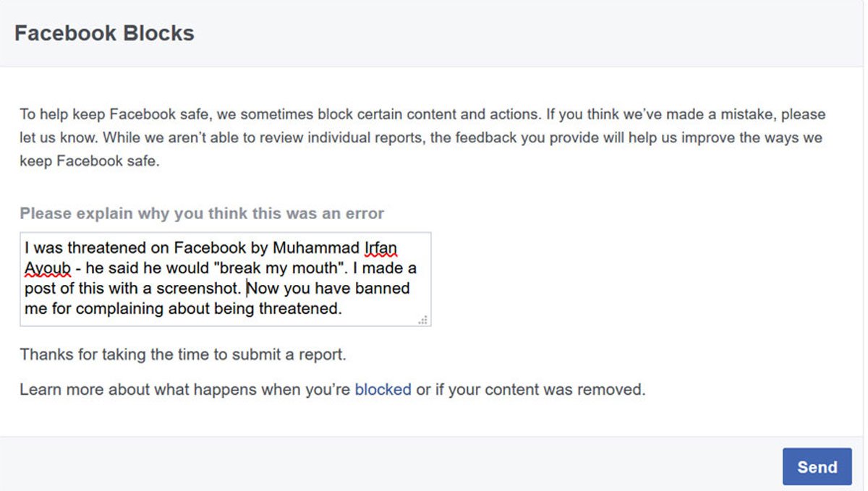Click the "Please explain why" field label

202,213
